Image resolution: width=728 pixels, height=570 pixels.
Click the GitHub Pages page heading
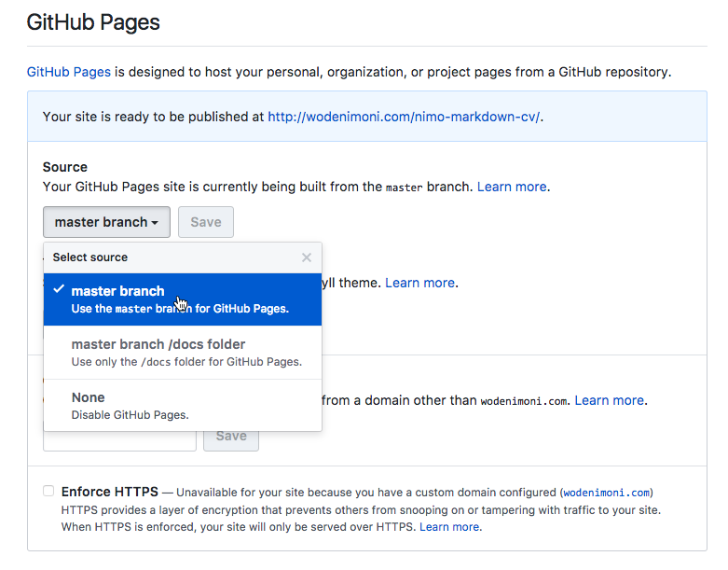point(93,22)
